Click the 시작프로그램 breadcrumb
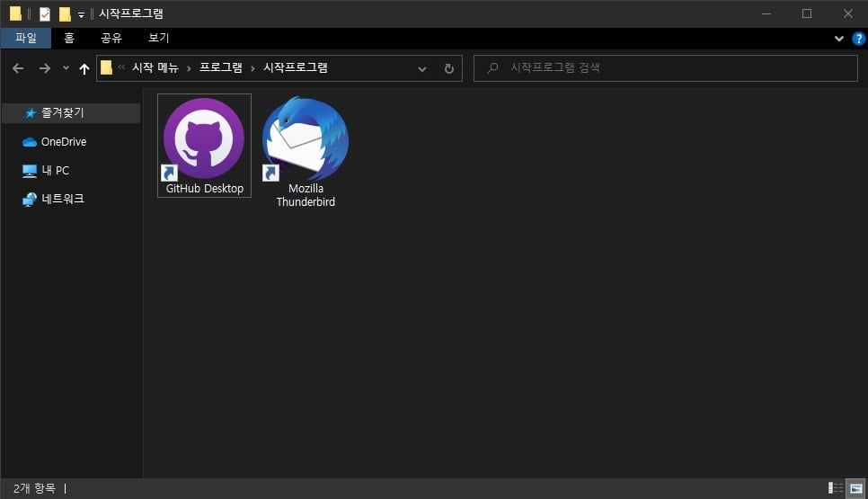The image size is (868, 499). (x=296, y=67)
